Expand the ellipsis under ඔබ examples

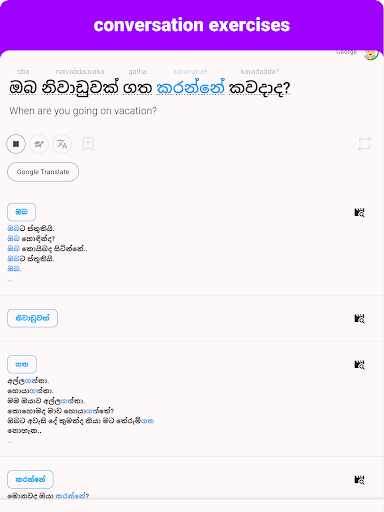click(10, 280)
